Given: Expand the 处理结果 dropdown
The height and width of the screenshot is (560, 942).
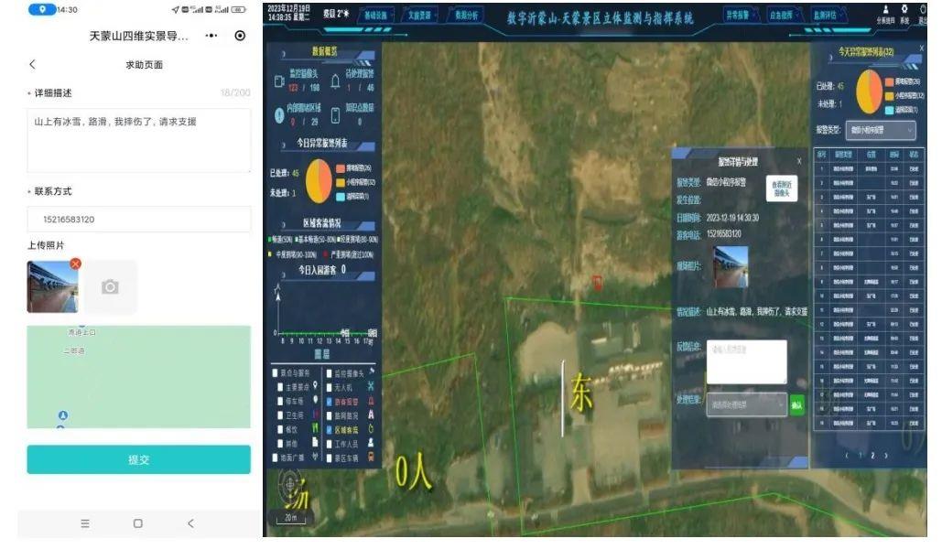Looking at the screenshot, I should 747,404.
